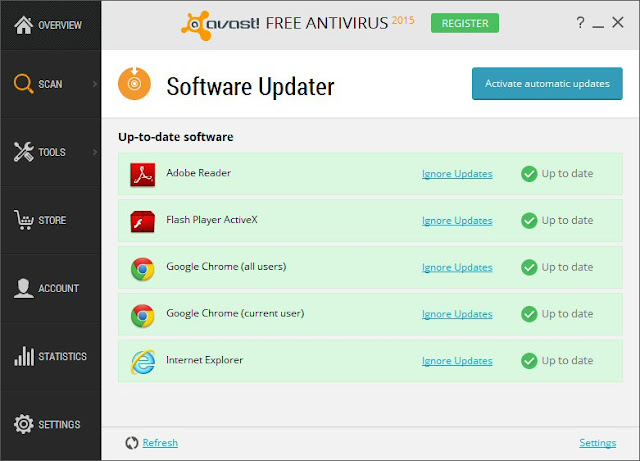
Task: Minimize the avast window
Action: [598, 27]
